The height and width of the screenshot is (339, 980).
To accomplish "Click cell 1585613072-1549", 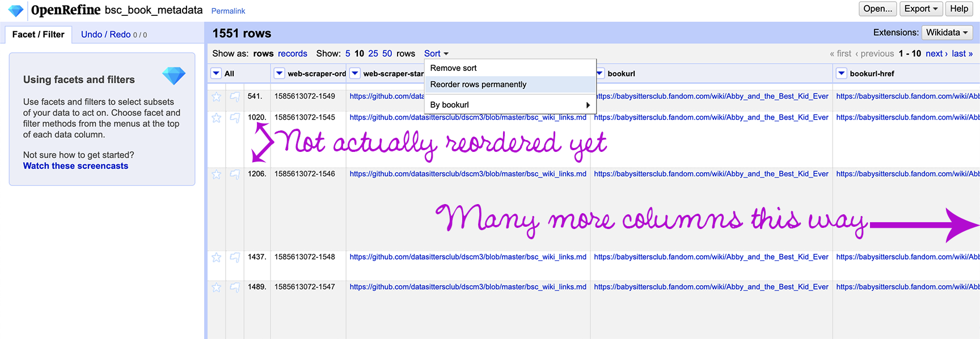I will pos(305,96).
